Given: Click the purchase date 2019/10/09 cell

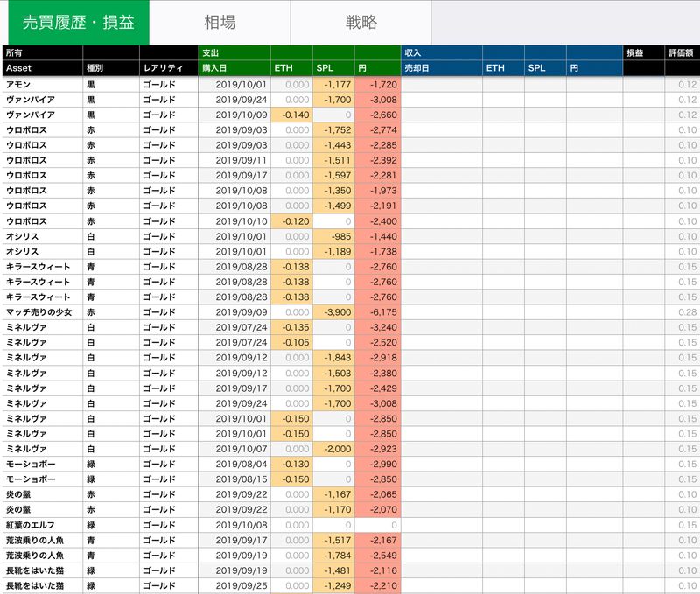Looking at the screenshot, I should click(234, 115).
